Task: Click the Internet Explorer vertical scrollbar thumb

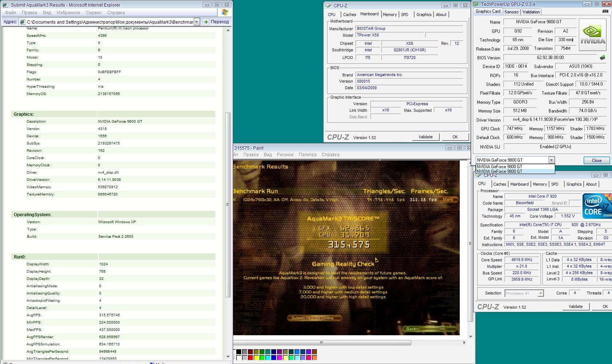Action: tap(228, 205)
